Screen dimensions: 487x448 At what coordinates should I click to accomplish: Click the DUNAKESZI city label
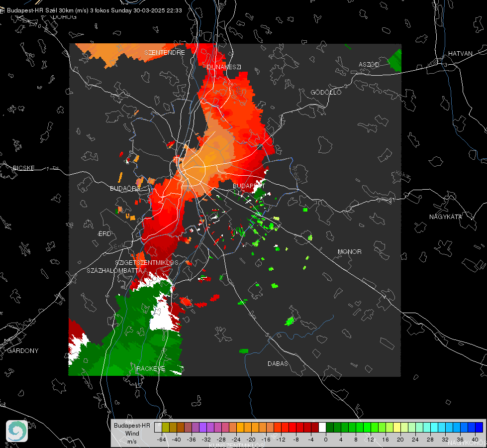point(224,67)
